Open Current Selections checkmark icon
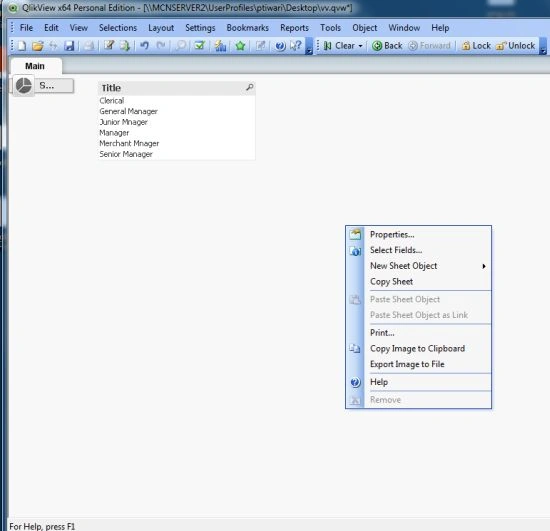This screenshot has width=550, height=531. point(200,46)
